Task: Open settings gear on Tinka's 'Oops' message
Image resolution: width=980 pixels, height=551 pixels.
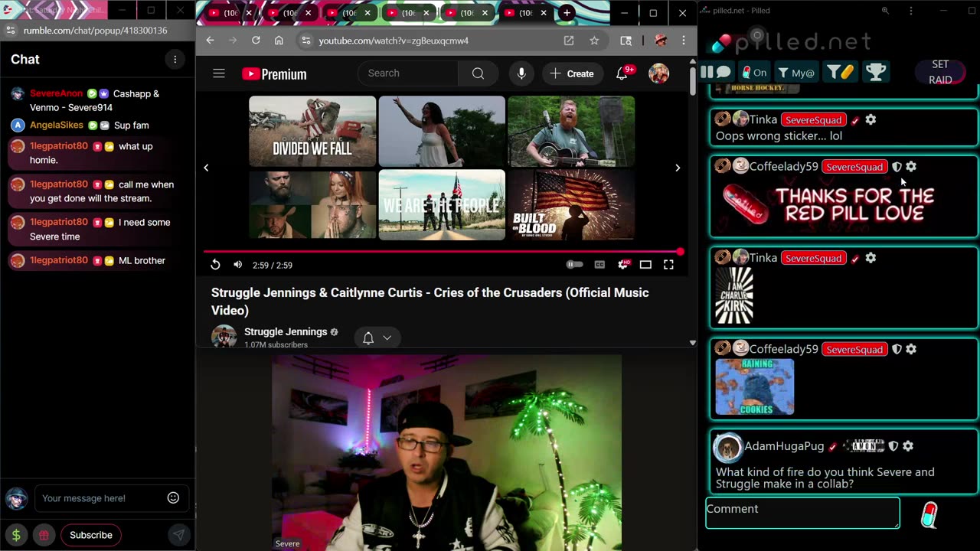Action: (x=871, y=119)
